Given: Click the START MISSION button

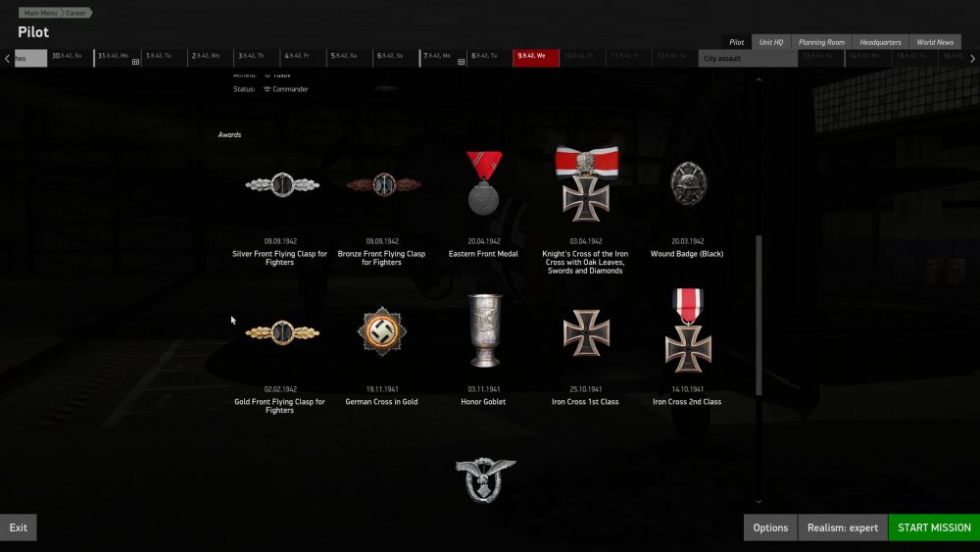Looking at the screenshot, I should [934, 527].
